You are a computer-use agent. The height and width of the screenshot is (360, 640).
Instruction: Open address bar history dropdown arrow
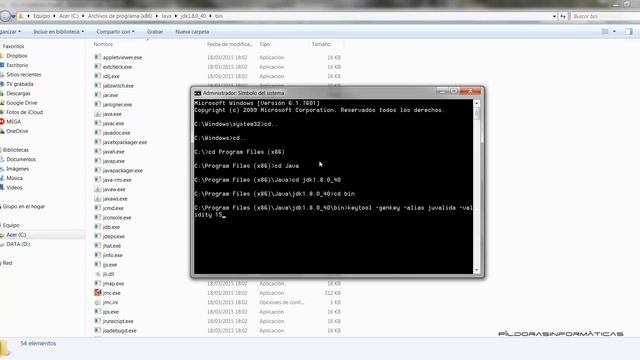[x=554, y=16]
